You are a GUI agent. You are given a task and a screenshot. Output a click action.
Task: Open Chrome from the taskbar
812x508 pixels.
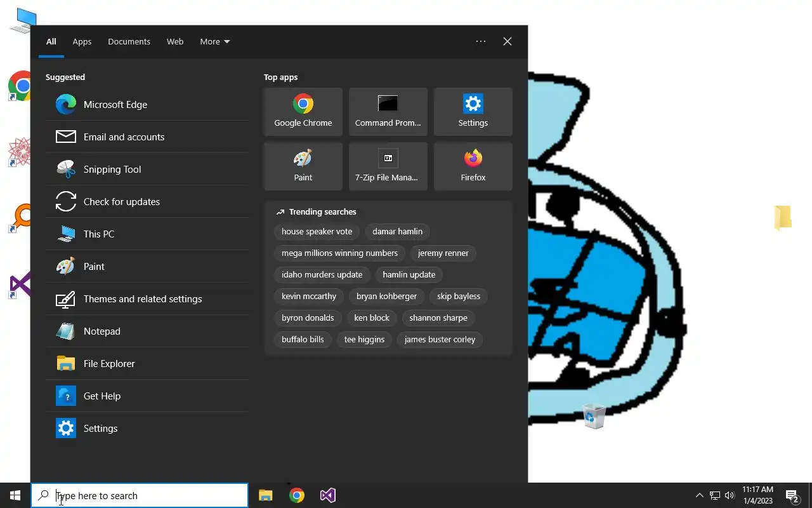pyautogui.click(x=297, y=495)
